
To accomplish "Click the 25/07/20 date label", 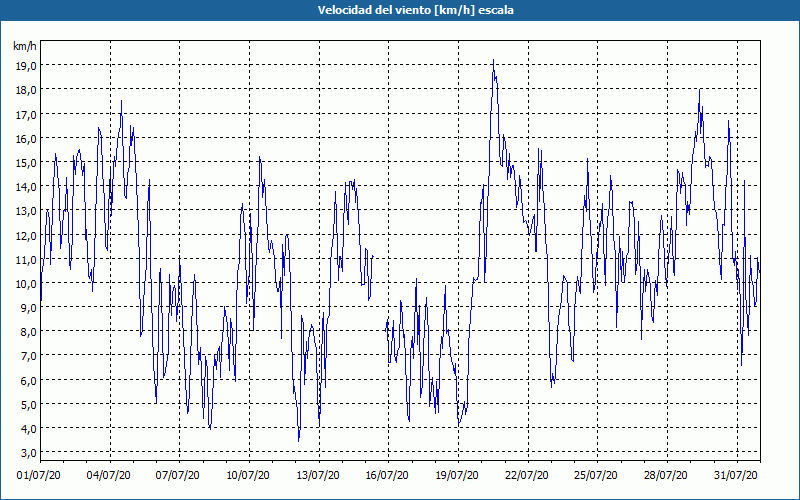I will click(x=596, y=476).
